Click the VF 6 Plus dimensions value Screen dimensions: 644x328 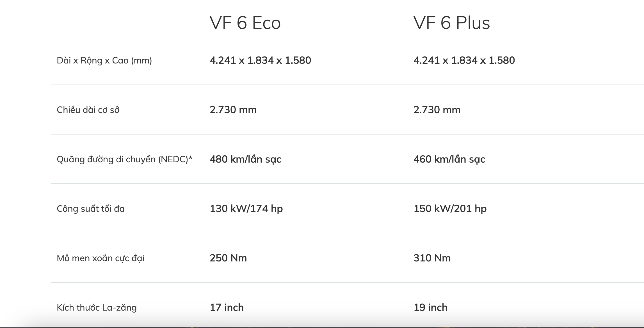pyautogui.click(x=464, y=60)
